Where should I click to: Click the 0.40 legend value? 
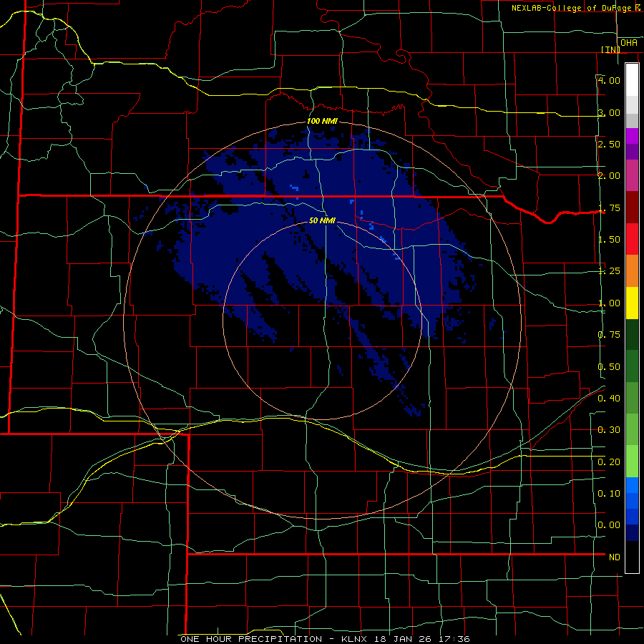click(x=609, y=399)
